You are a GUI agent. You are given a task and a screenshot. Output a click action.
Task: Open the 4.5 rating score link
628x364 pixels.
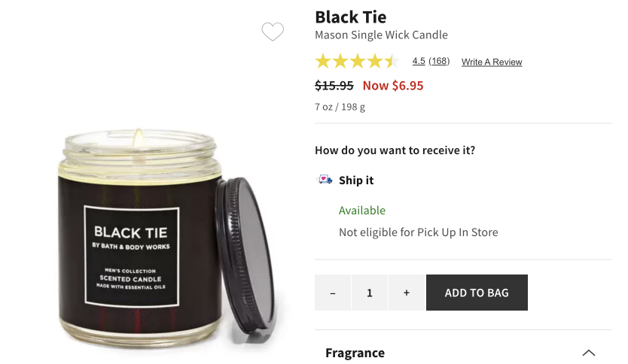[x=419, y=62]
